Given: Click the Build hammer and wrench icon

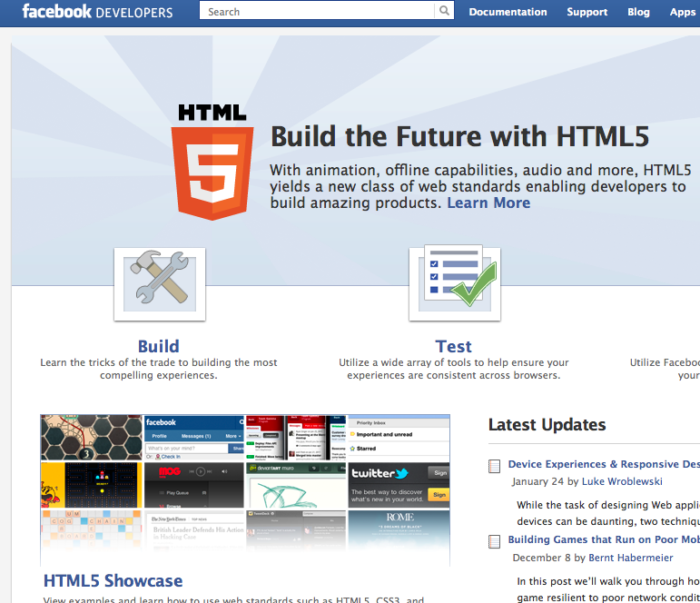Looking at the screenshot, I should [x=160, y=282].
